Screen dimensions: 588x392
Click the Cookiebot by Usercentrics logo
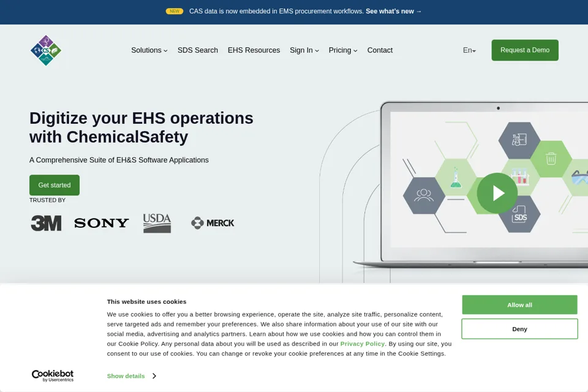(53, 375)
